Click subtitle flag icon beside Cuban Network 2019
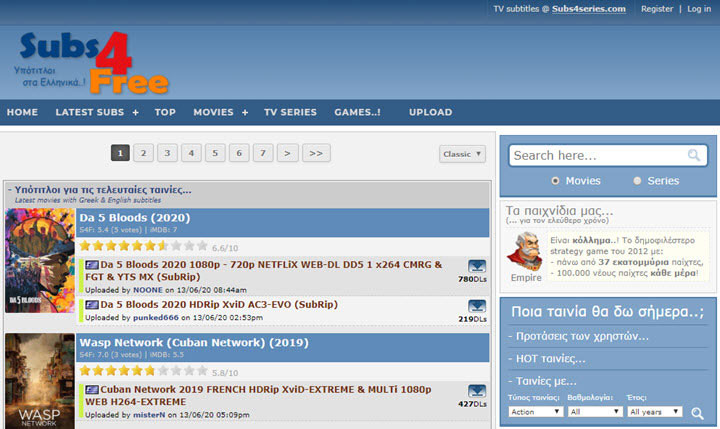This screenshot has height=429, width=720. click(x=92, y=390)
